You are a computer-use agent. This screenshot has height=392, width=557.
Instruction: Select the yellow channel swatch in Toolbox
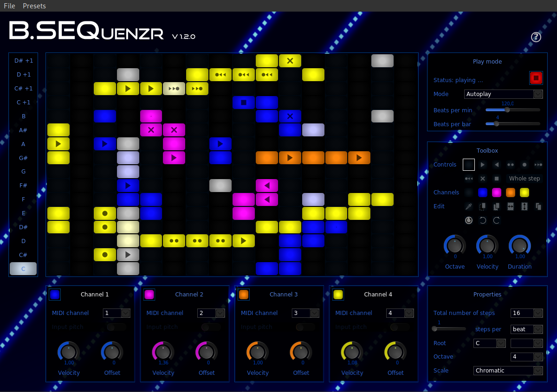525,193
